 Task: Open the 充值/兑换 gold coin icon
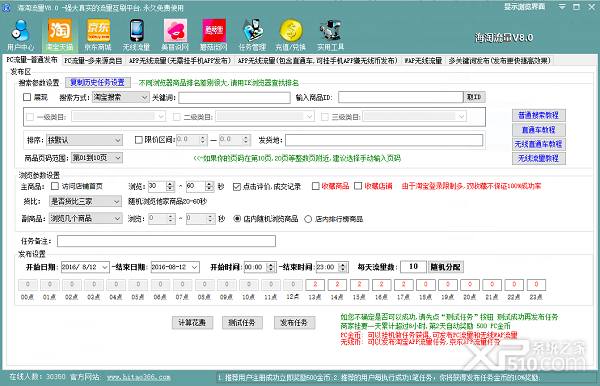291,35
